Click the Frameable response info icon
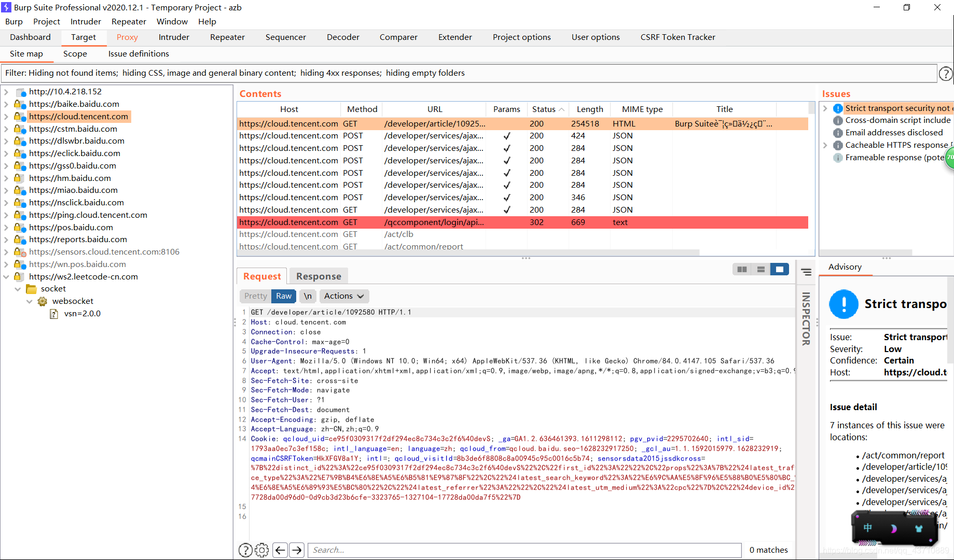The height and width of the screenshot is (560, 954). 838,158
